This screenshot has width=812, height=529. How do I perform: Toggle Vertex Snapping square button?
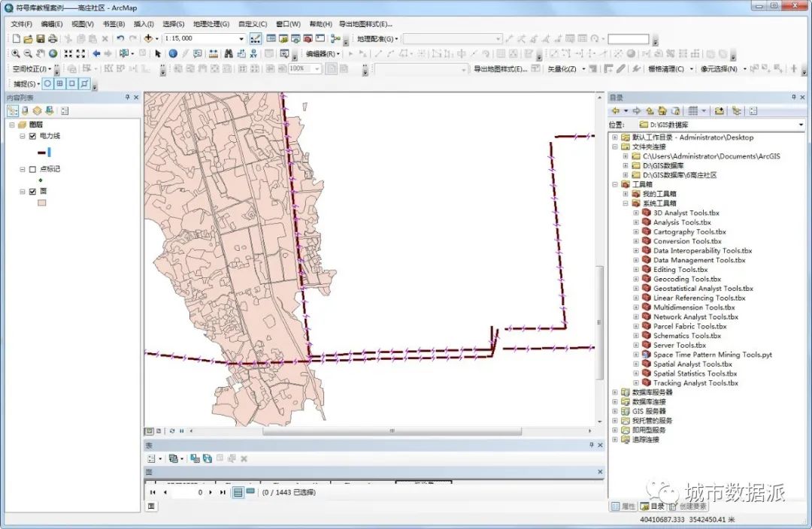click(72, 83)
